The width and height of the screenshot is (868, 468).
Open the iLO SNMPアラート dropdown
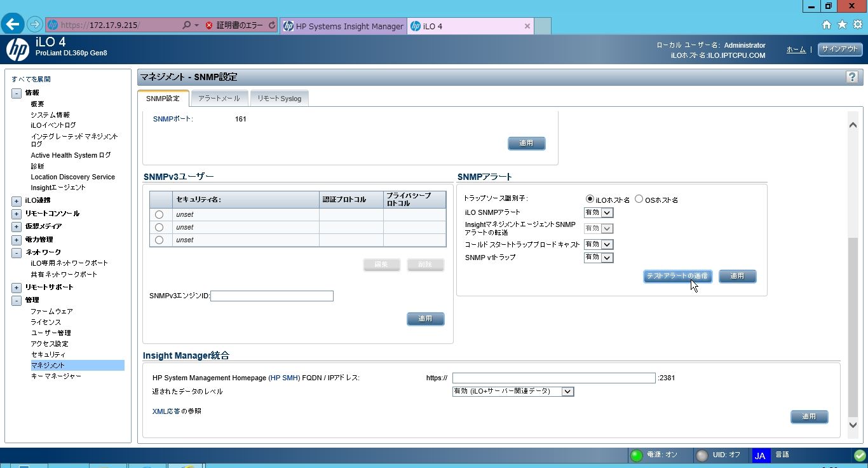point(599,212)
